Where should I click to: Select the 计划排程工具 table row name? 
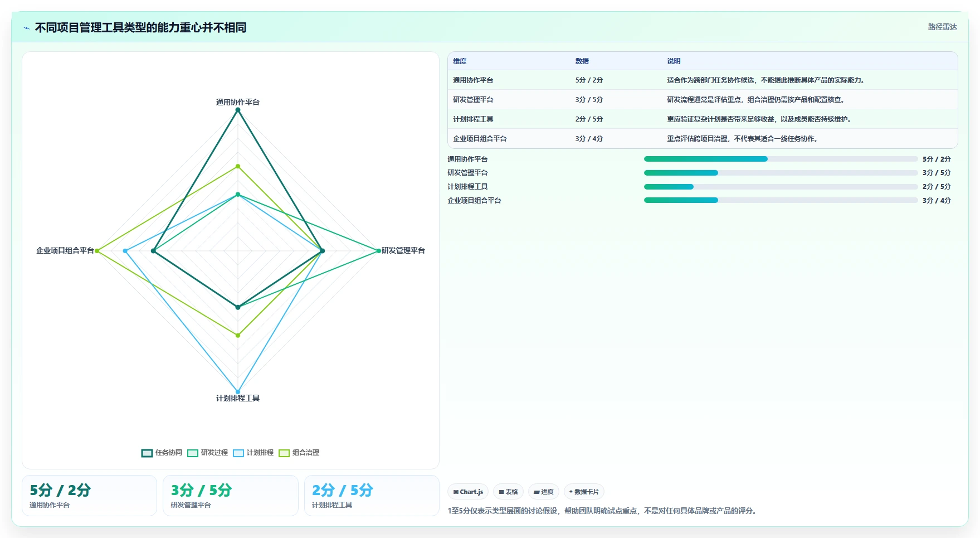pos(473,119)
